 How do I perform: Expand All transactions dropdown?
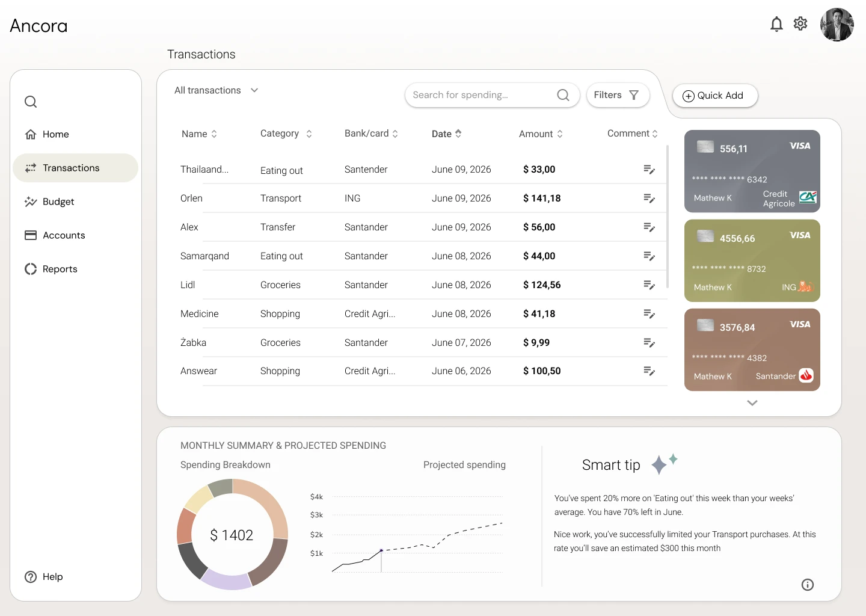pos(216,90)
